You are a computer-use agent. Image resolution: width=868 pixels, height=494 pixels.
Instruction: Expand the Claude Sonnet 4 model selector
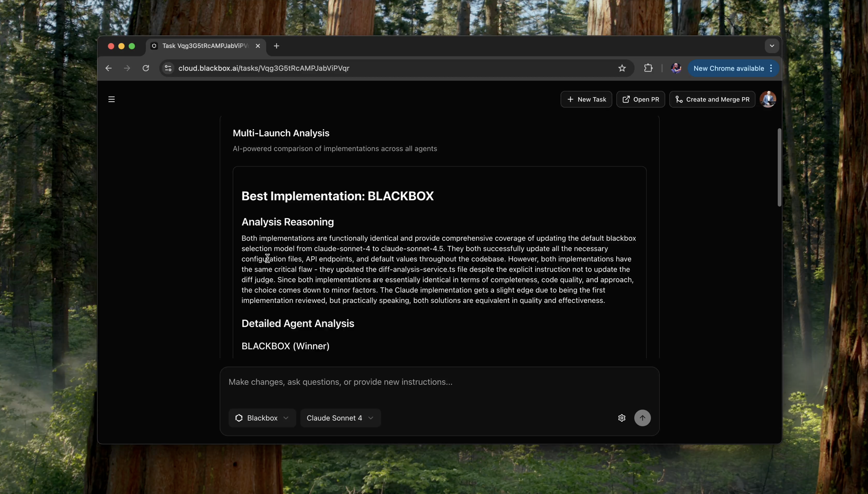pyautogui.click(x=340, y=418)
